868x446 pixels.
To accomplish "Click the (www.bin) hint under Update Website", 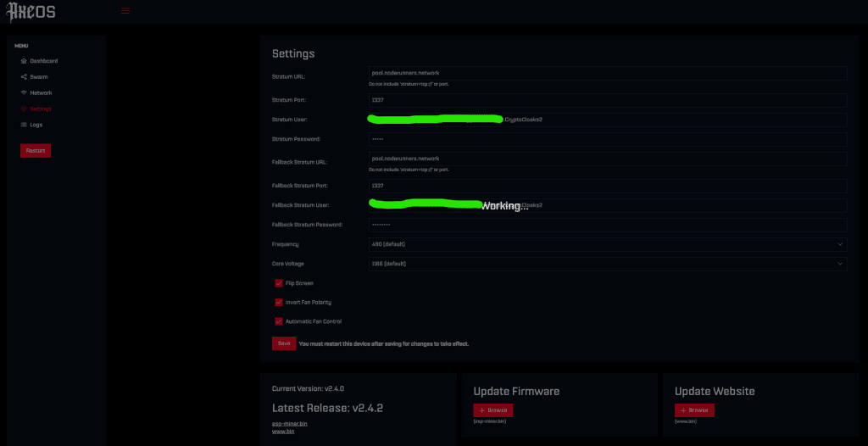I will 685,421.
